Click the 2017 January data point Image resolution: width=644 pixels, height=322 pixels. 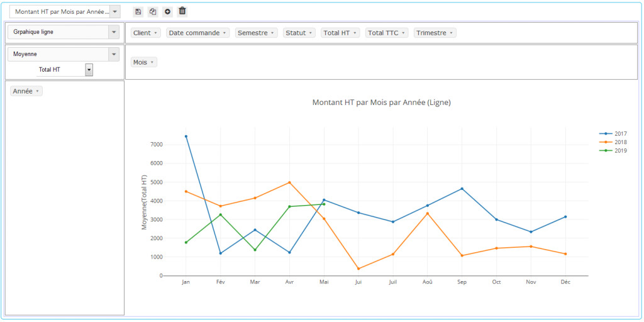186,136
